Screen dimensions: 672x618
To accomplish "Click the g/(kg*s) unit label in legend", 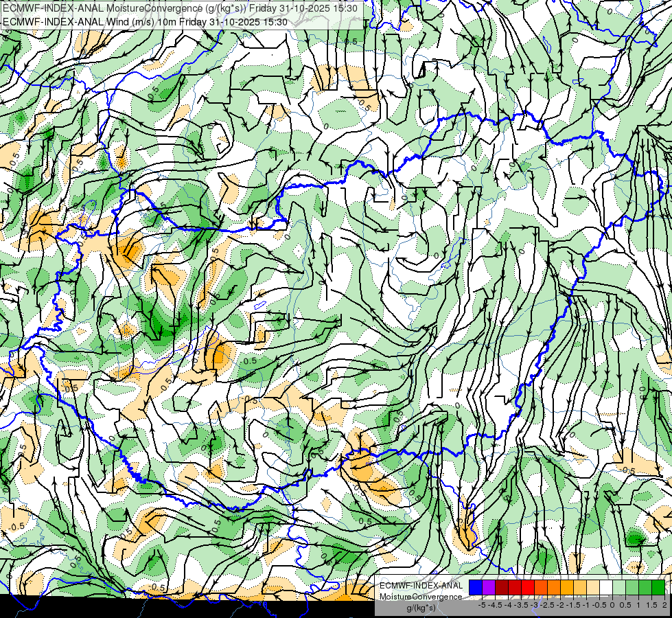I will [421, 608].
